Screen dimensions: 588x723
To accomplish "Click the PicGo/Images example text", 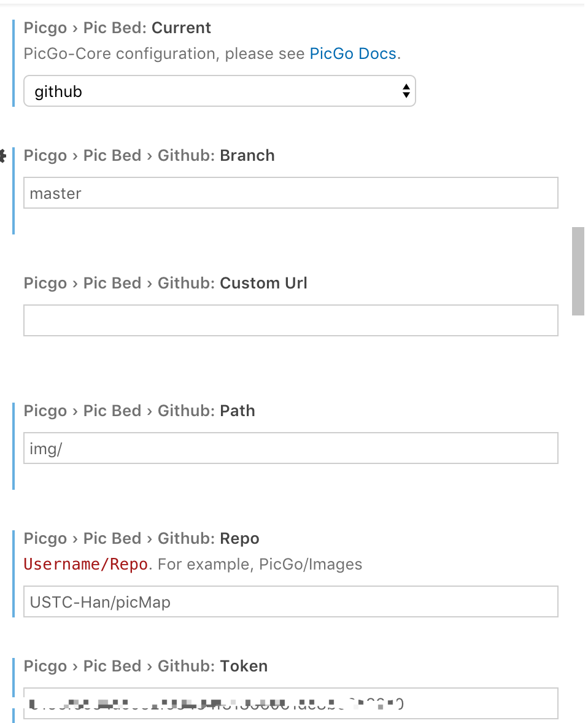I will click(x=311, y=565).
